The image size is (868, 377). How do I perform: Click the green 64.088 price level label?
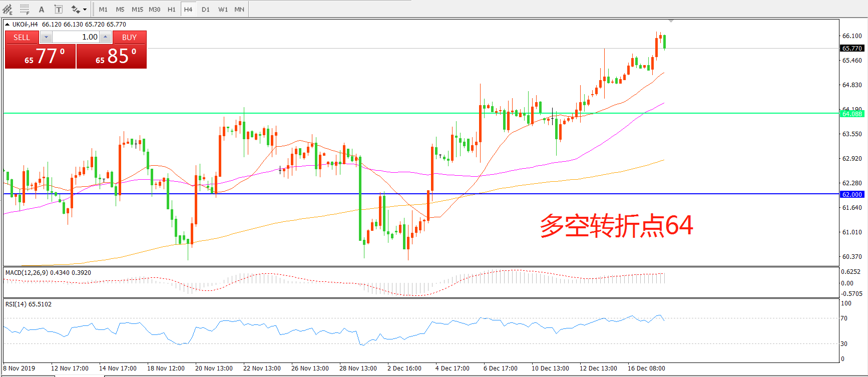click(x=852, y=114)
